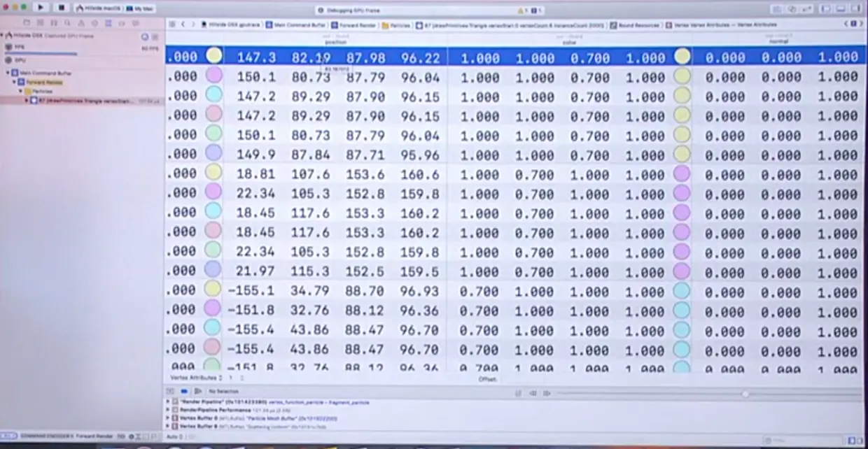
Task: Select the Issue navigator icon
Action: click(x=80, y=23)
